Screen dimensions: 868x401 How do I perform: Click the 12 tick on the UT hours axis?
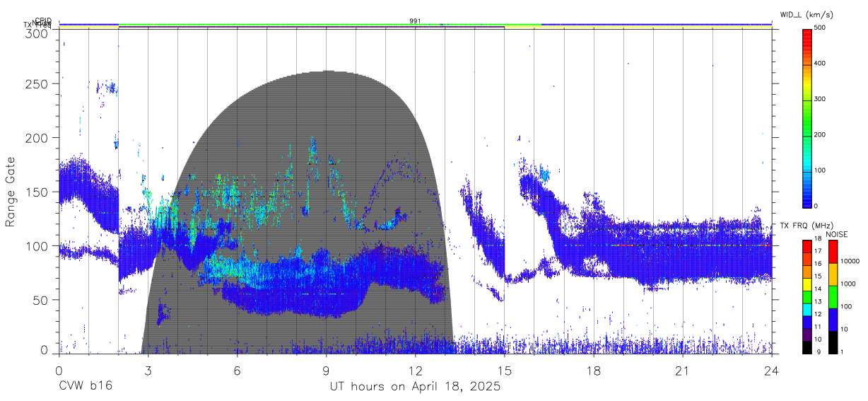tap(415, 371)
